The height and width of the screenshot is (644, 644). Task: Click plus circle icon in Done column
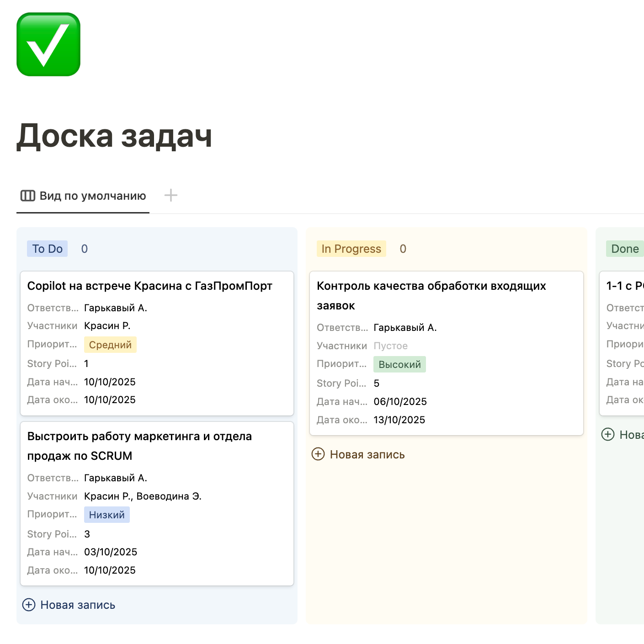click(608, 434)
